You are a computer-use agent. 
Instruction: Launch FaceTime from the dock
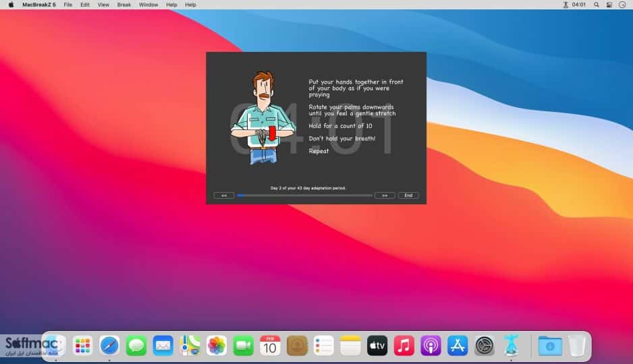point(244,346)
